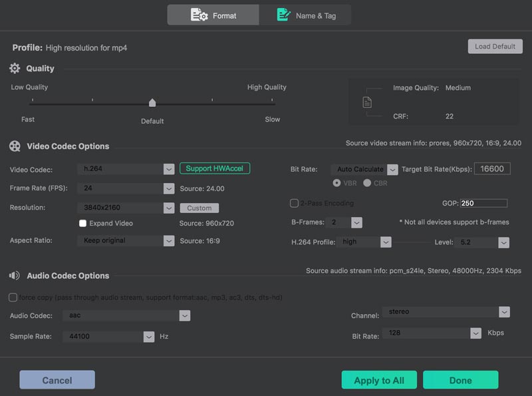Open the Channel stereo dropdown

click(446, 311)
